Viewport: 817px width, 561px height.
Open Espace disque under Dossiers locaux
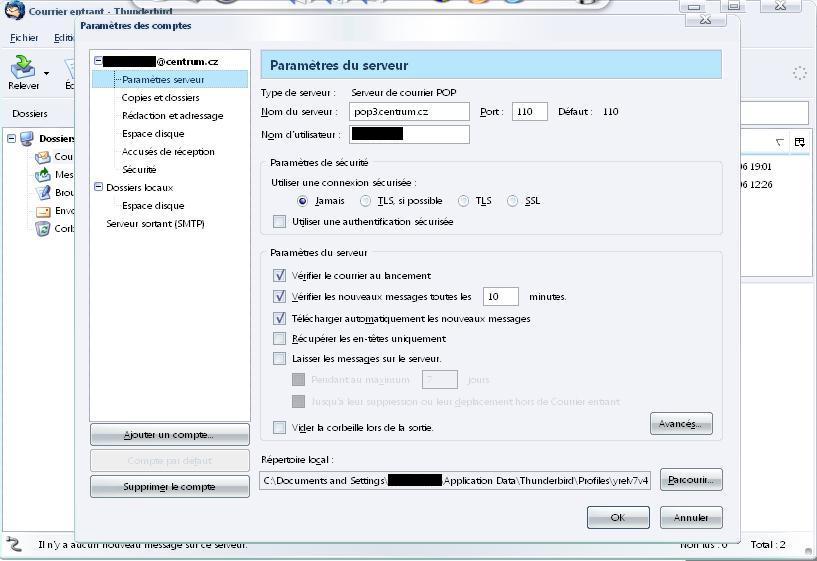coord(153,205)
